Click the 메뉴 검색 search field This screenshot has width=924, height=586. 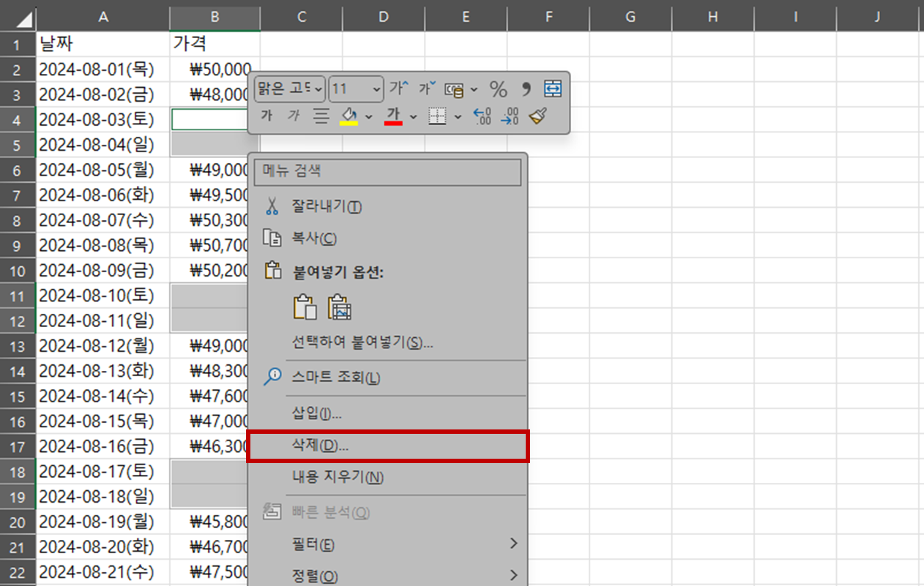[x=388, y=171]
